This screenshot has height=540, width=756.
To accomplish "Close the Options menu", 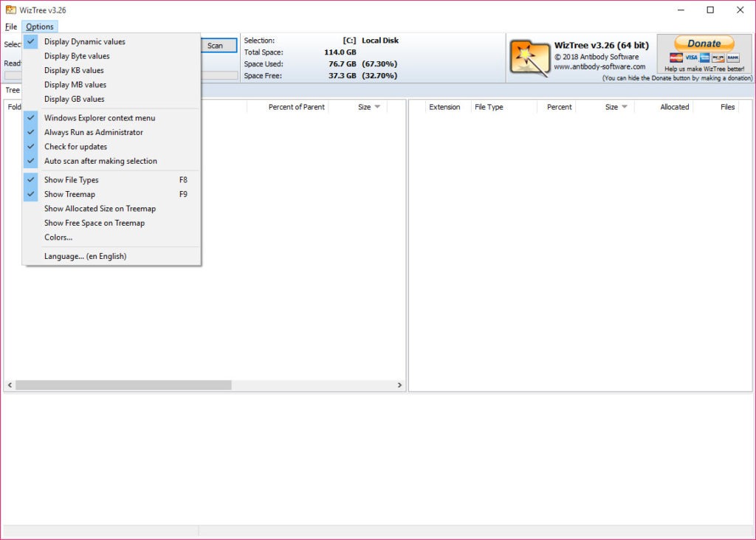I will point(40,27).
